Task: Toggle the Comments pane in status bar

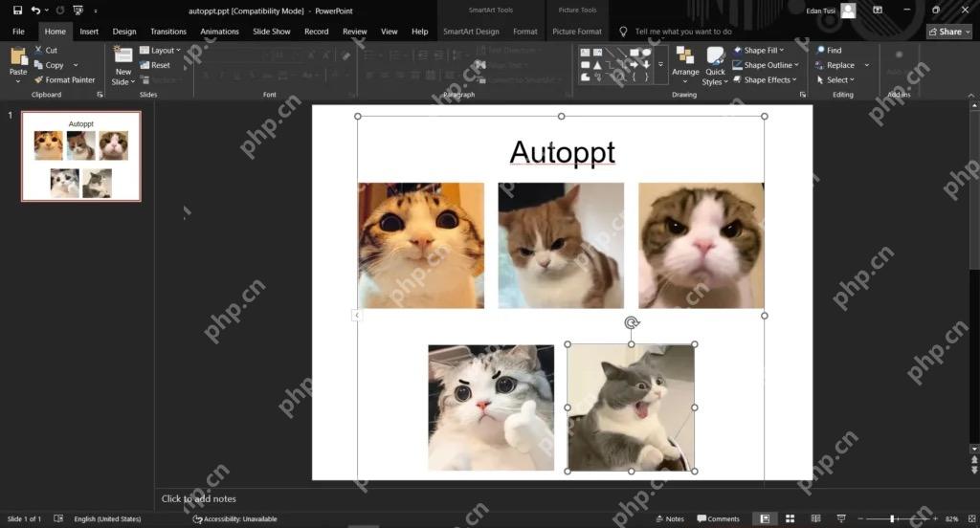Action: (718, 518)
